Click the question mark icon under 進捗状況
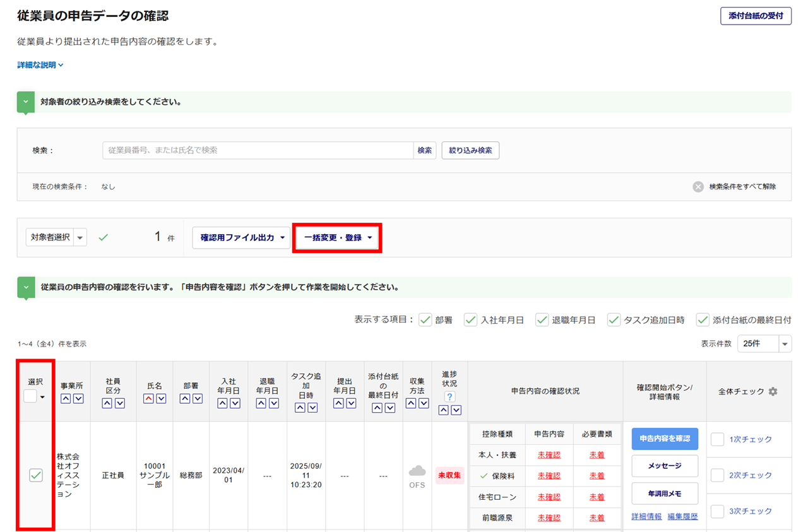Screen dimensions: 808x532 [449, 396]
